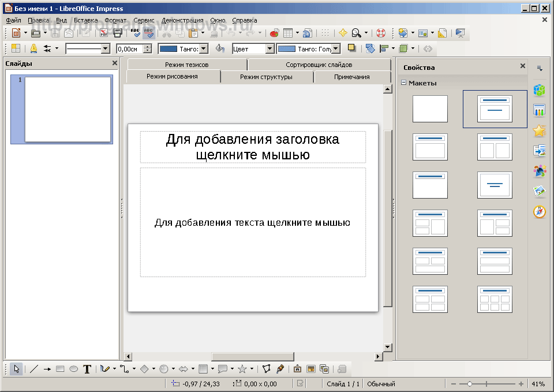The width and height of the screenshot is (554, 392).
Task: Collapse the Макеты section
Action: pos(403,83)
